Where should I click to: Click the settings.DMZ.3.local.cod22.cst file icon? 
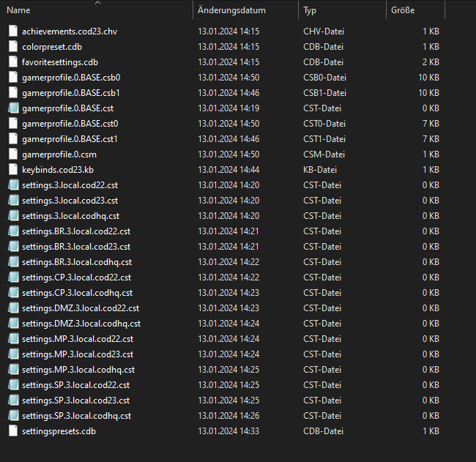(13, 308)
